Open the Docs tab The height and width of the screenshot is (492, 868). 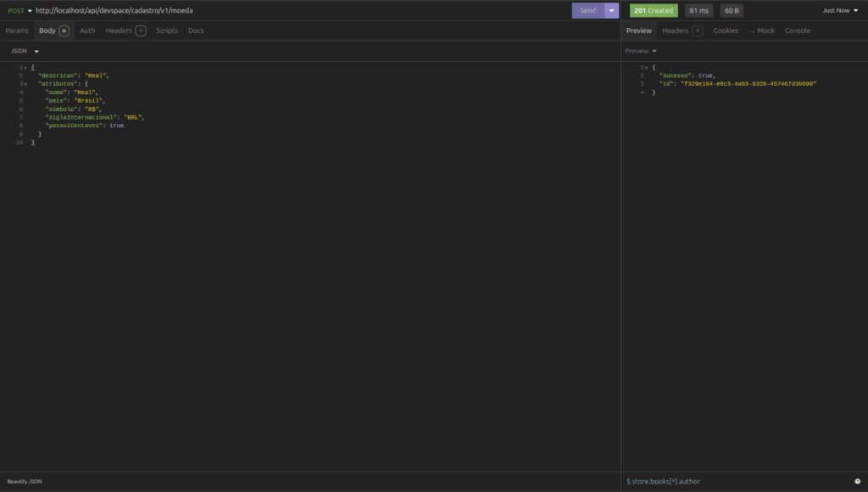point(196,31)
